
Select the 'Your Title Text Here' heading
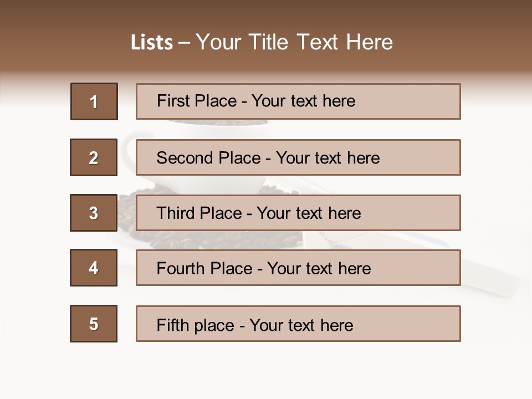[x=294, y=42]
